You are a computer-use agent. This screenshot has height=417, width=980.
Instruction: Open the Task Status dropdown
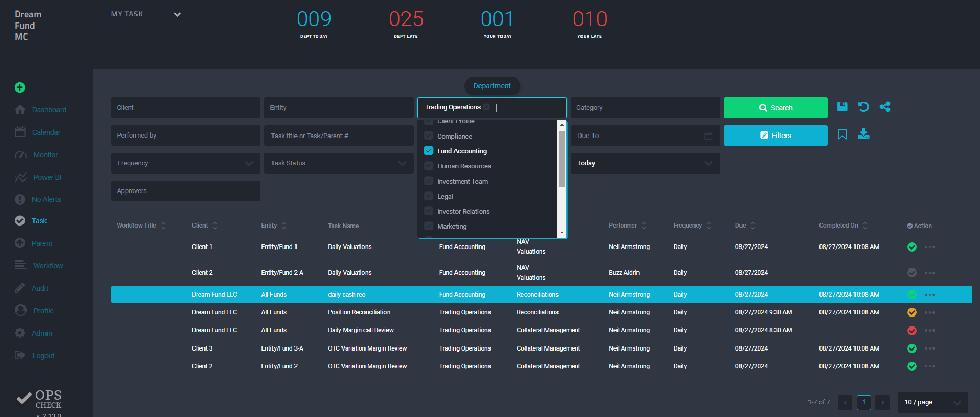coord(339,163)
